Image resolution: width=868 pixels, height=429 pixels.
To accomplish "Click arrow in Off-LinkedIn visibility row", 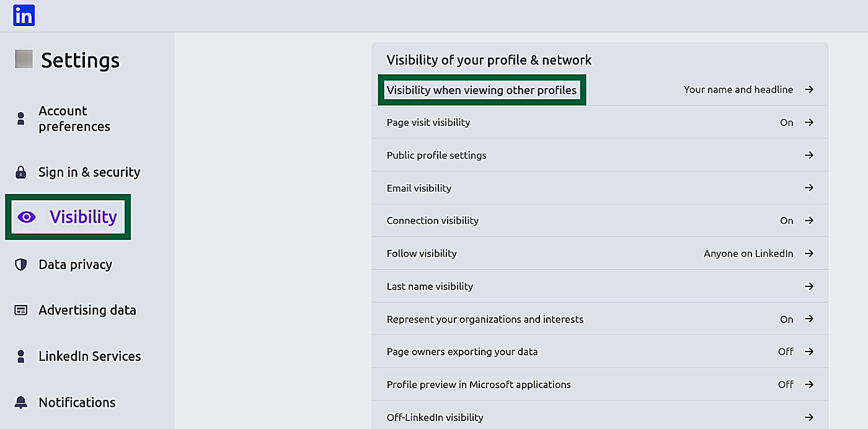I will 809,417.
